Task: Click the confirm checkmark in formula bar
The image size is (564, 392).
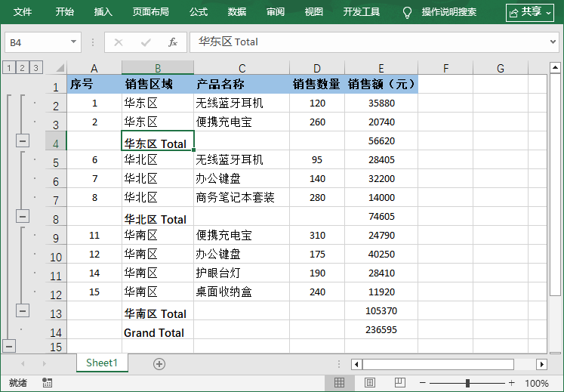Action: [146, 42]
